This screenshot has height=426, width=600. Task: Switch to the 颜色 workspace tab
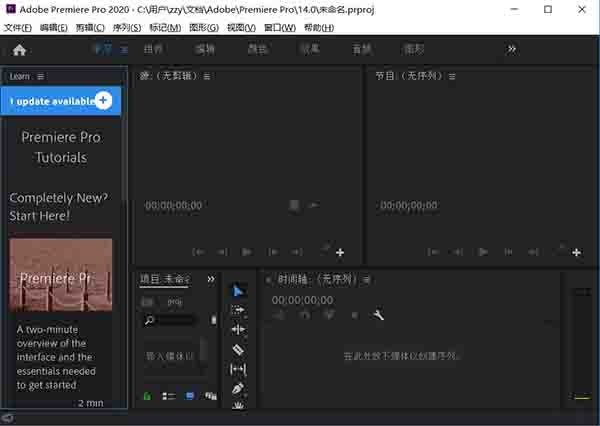click(258, 49)
